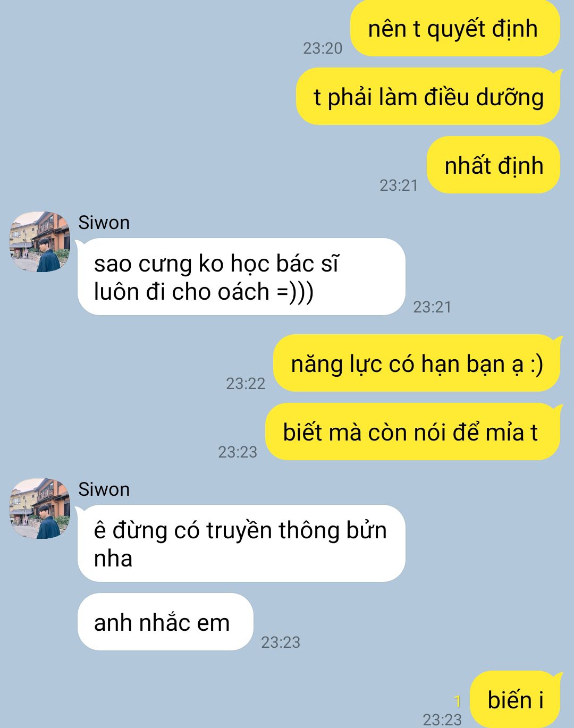Tap the 23:22 timestamp
574x728 pixels.
[x=246, y=384]
